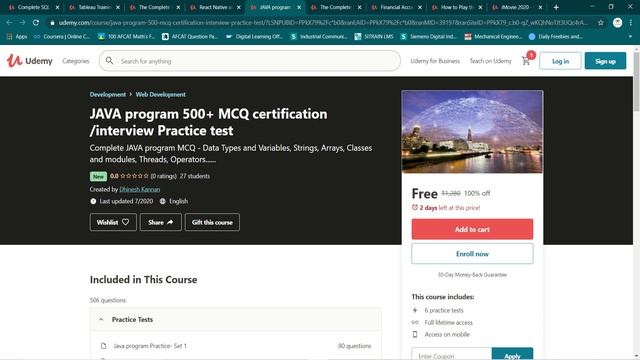Apply the coupon code
Image resolution: width=640 pixels, height=360 pixels.
tap(512, 355)
